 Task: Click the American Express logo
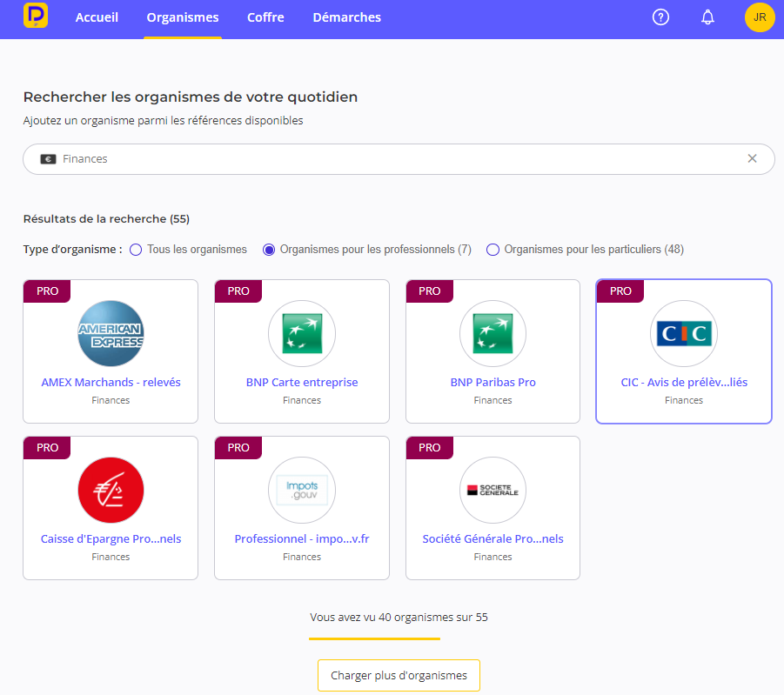(x=111, y=333)
